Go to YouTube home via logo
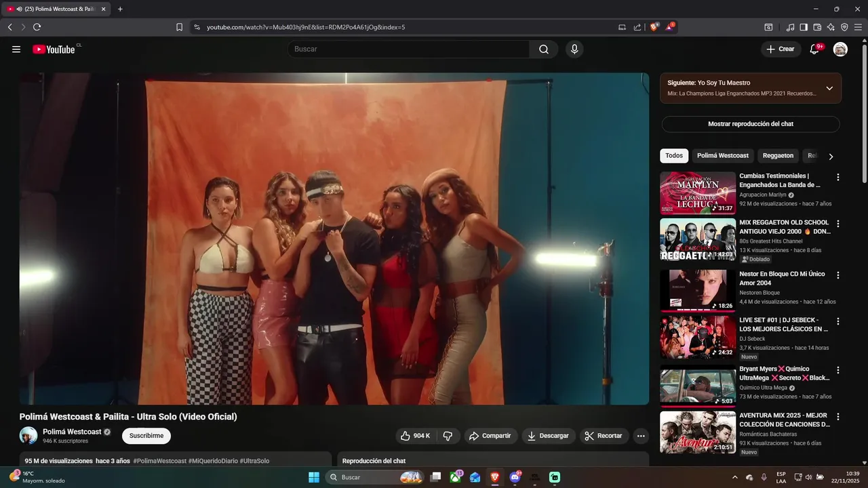 click(x=54, y=49)
